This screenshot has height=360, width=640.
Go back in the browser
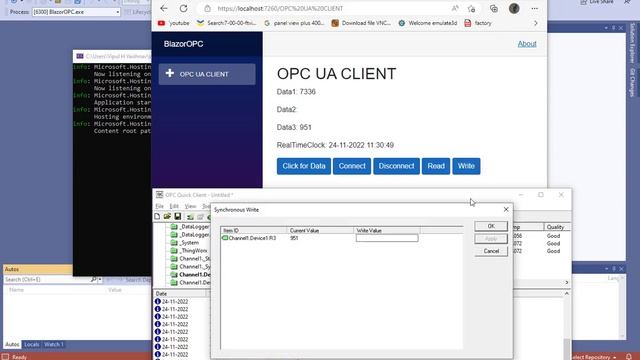tap(164, 8)
